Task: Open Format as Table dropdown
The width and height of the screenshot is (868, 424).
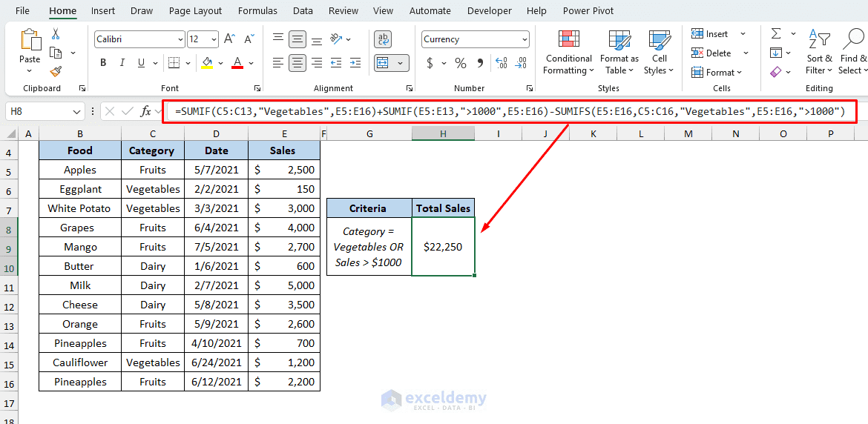Action: pos(619,52)
